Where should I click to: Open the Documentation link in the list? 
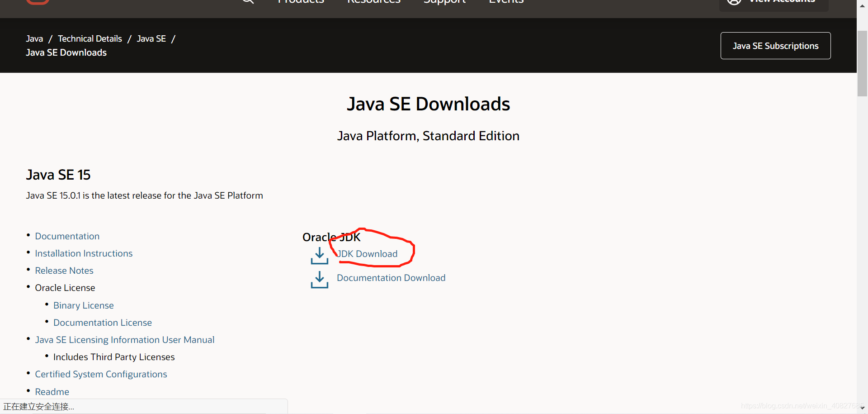click(67, 236)
